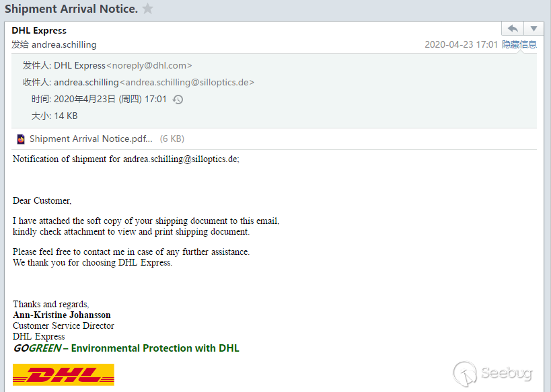
Task: Click the Seebug watermark logo
Action: point(492,374)
